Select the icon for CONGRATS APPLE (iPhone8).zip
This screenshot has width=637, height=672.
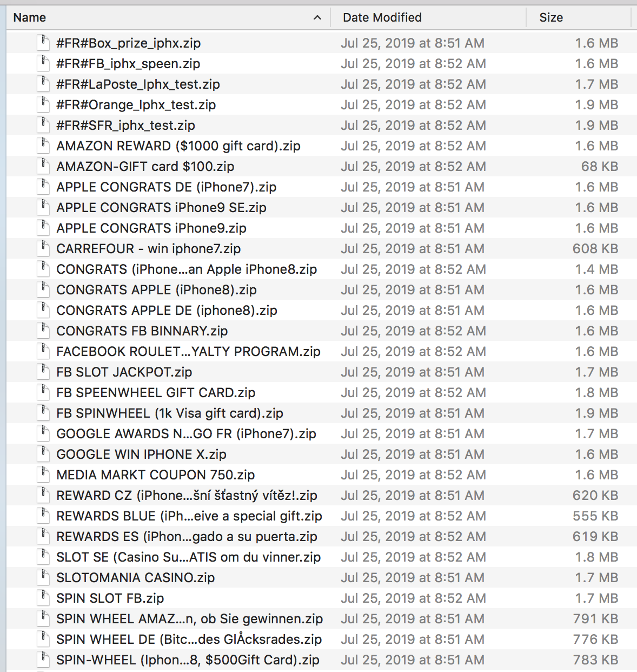(43, 289)
